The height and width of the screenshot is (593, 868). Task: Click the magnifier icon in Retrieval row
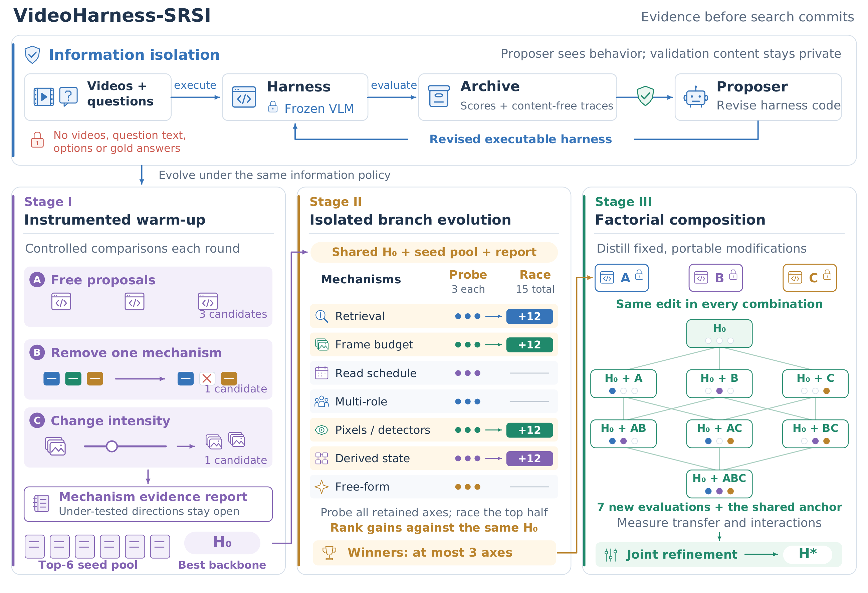321,316
